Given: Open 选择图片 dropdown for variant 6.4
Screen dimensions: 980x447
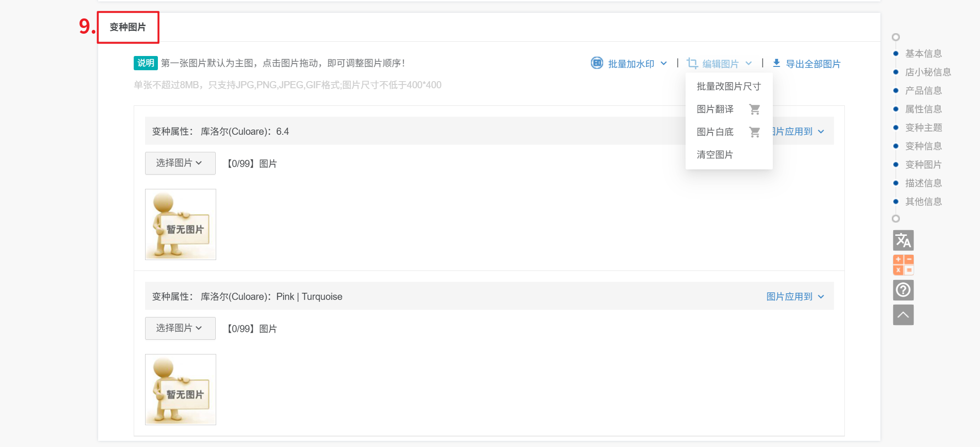Looking at the screenshot, I should (180, 163).
